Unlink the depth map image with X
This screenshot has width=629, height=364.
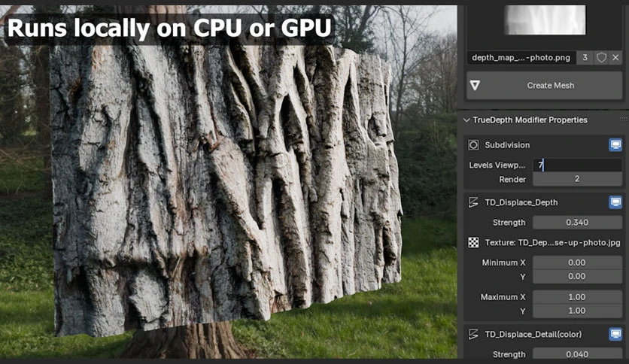coord(615,58)
